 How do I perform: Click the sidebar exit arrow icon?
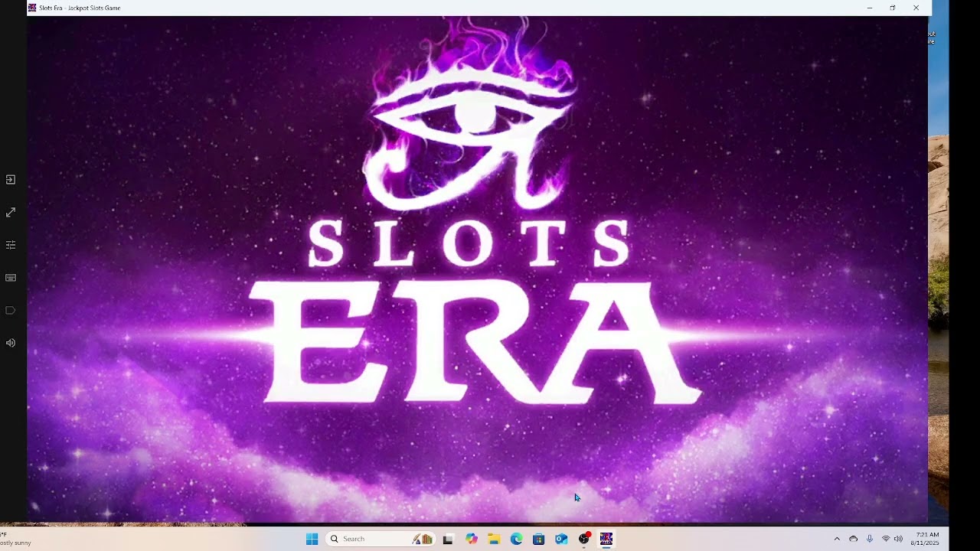pyautogui.click(x=11, y=180)
